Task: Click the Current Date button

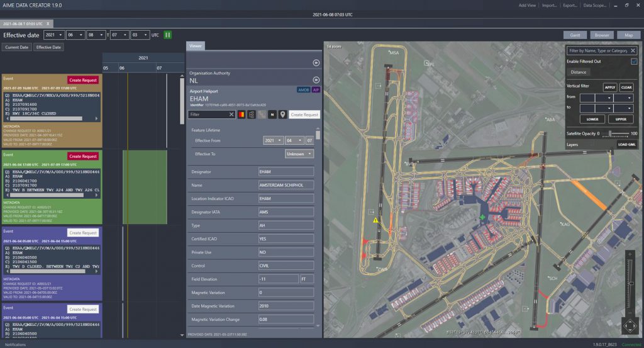Action: coord(17,47)
